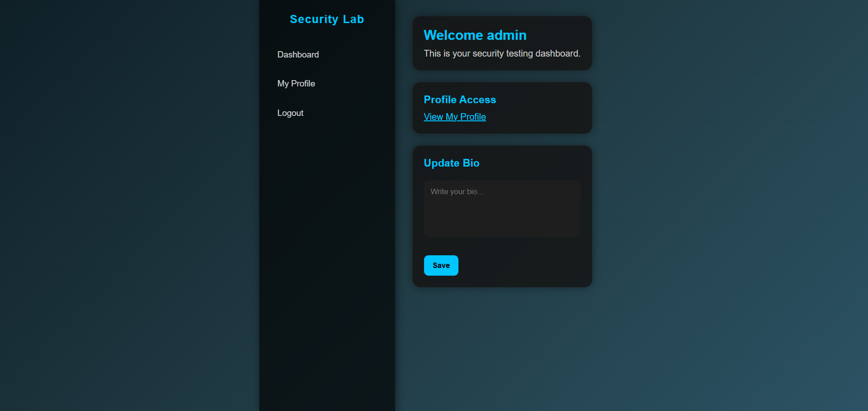This screenshot has width=868, height=411.
Task: Click the Update Bio section heading
Action: click(x=451, y=163)
